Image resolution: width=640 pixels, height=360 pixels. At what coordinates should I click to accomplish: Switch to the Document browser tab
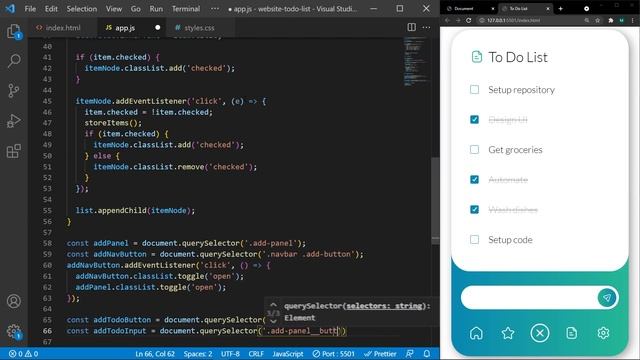(x=469, y=9)
